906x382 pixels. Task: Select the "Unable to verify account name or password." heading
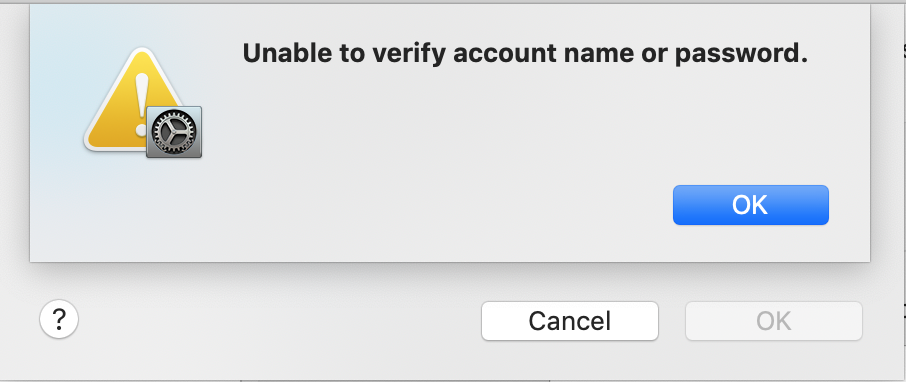pyautogui.click(x=525, y=54)
